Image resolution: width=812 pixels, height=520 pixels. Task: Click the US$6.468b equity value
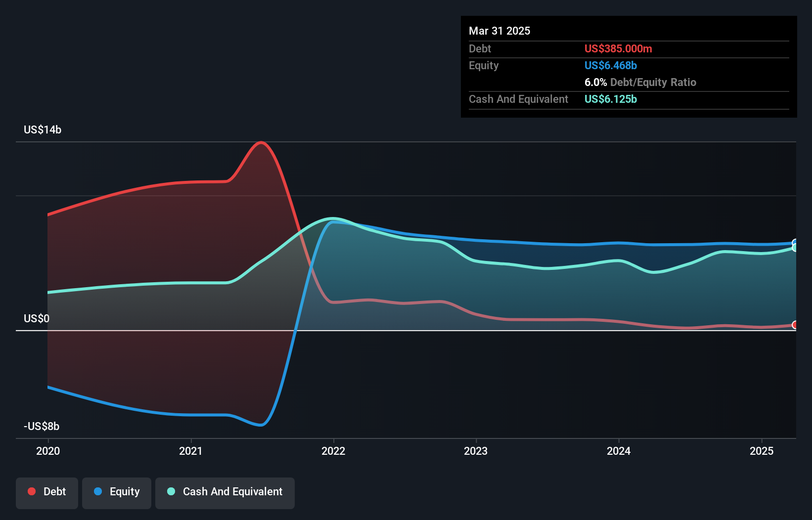(x=611, y=65)
